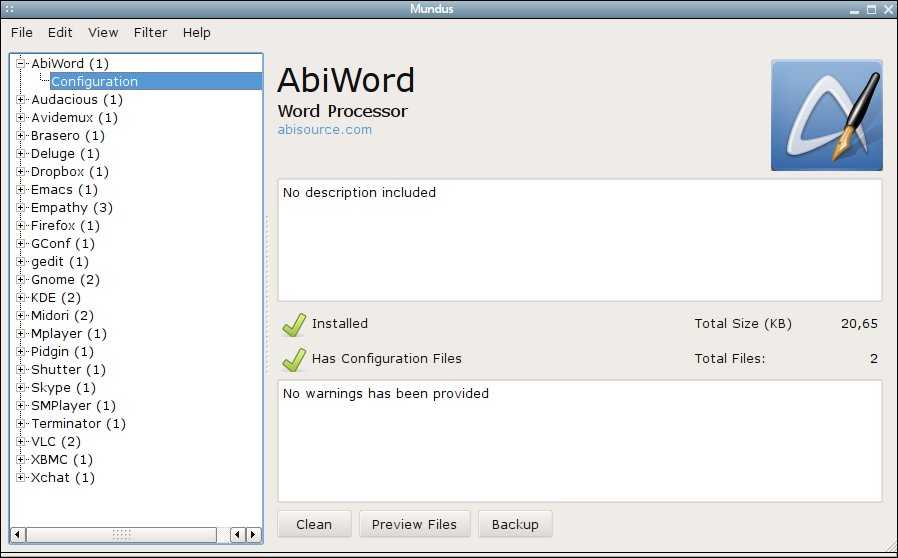
Task: Open the abisource.com link
Action: click(325, 129)
